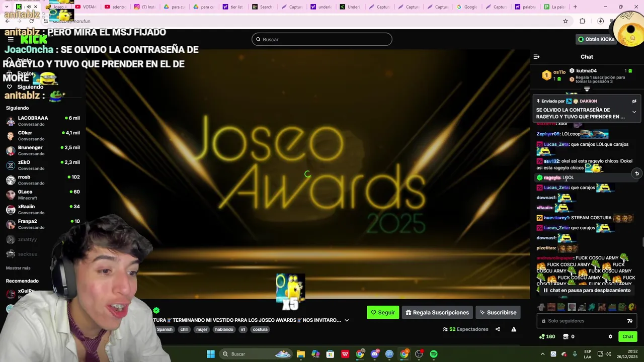Click the Windows Start button
The height and width of the screenshot is (362, 644).
(211, 354)
